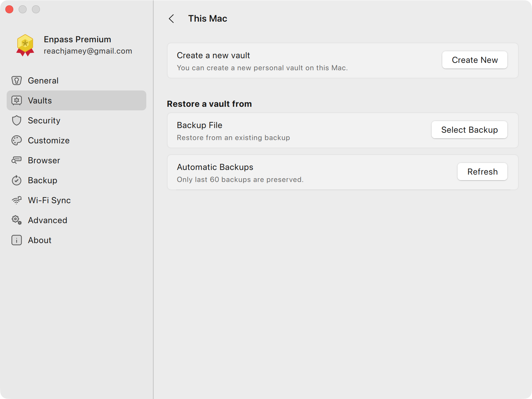This screenshot has width=532, height=399.
Task: Click the Wi-Fi Sync icon
Action: pos(17,200)
